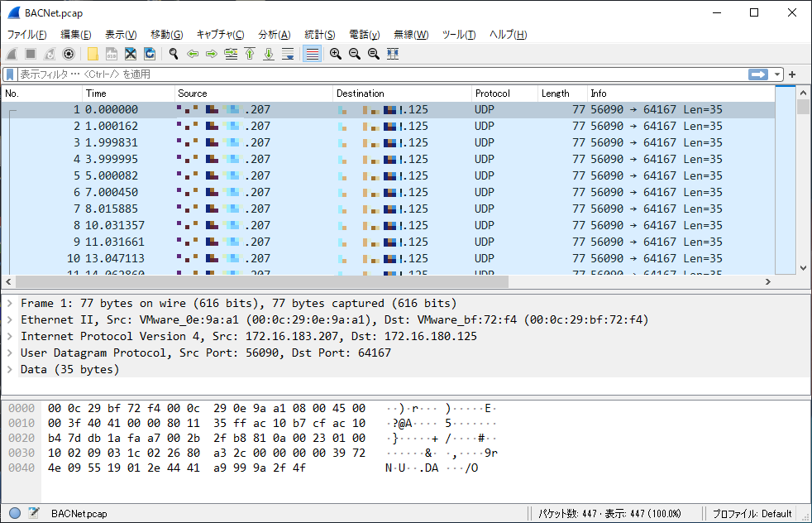This screenshot has width=812, height=523.
Task: Open the 移動(G) menu
Action: tap(167, 35)
